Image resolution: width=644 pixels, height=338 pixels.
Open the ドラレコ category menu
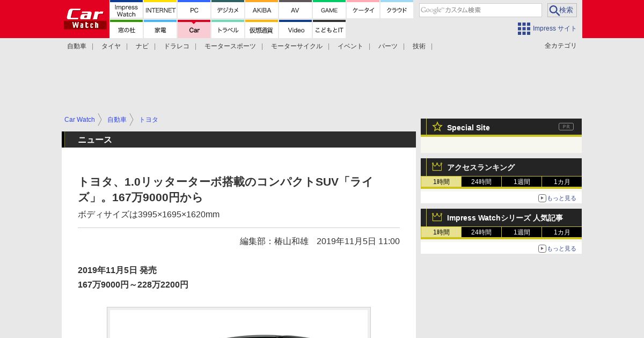coord(177,46)
